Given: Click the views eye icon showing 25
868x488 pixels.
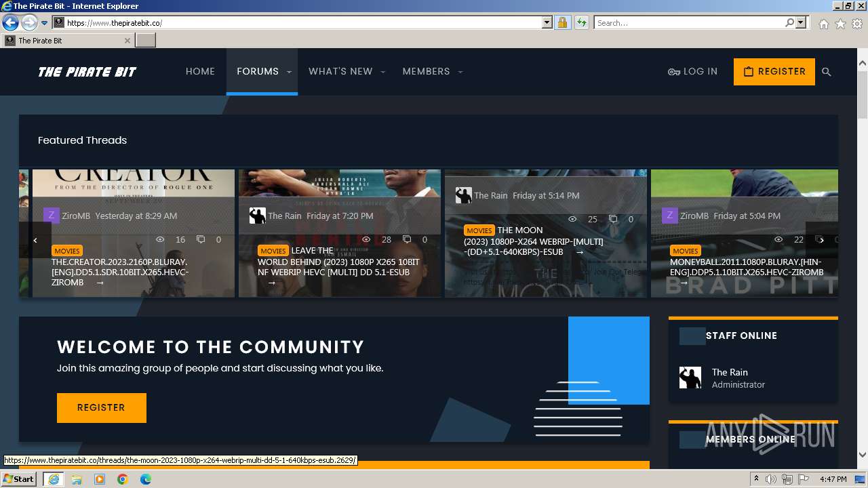Looking at the screenshot, I should pos(572,219).
